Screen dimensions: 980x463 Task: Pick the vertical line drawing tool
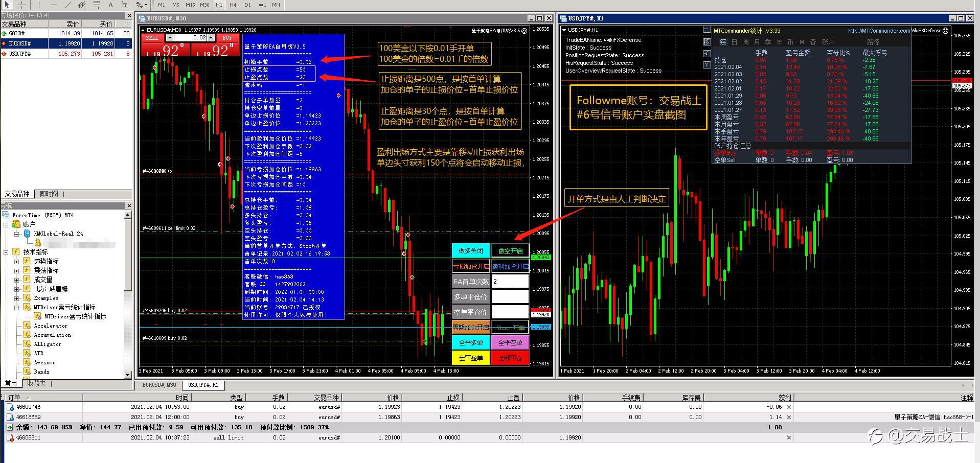39,5
